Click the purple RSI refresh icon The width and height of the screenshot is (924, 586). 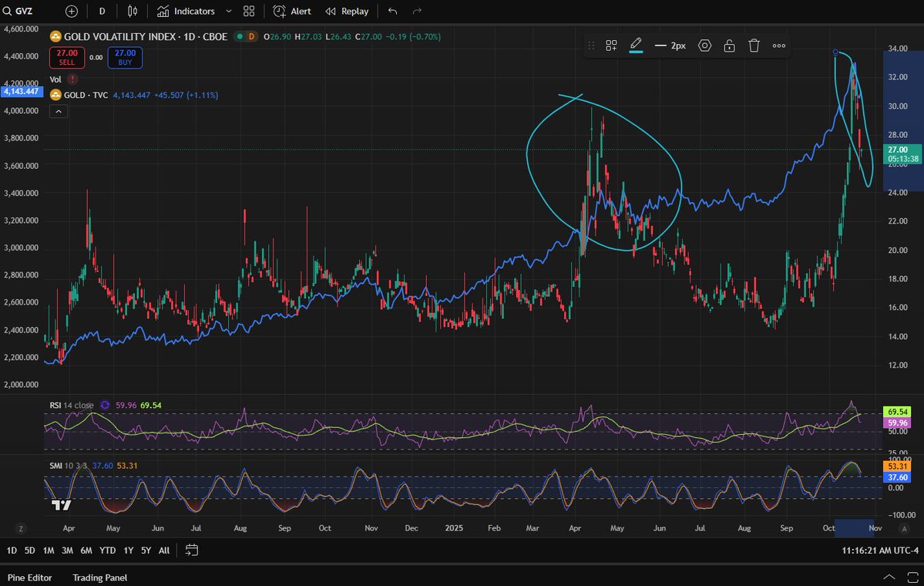click(105, 405)
